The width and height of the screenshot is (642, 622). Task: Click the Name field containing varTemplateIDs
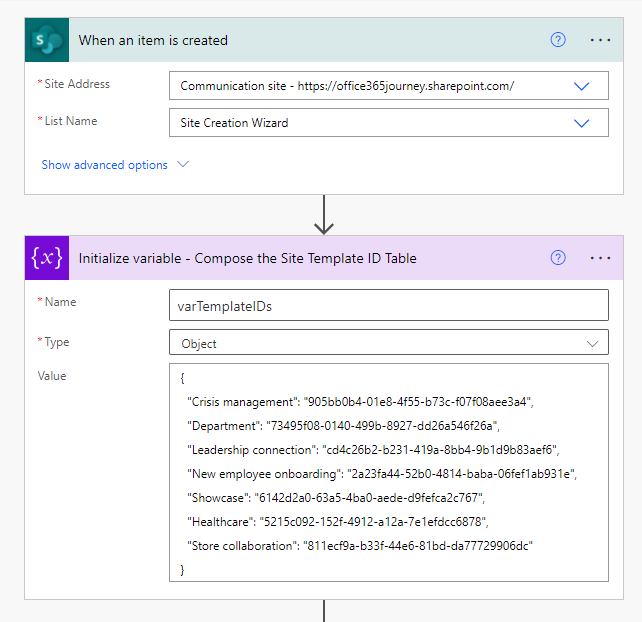coord(389,305)
